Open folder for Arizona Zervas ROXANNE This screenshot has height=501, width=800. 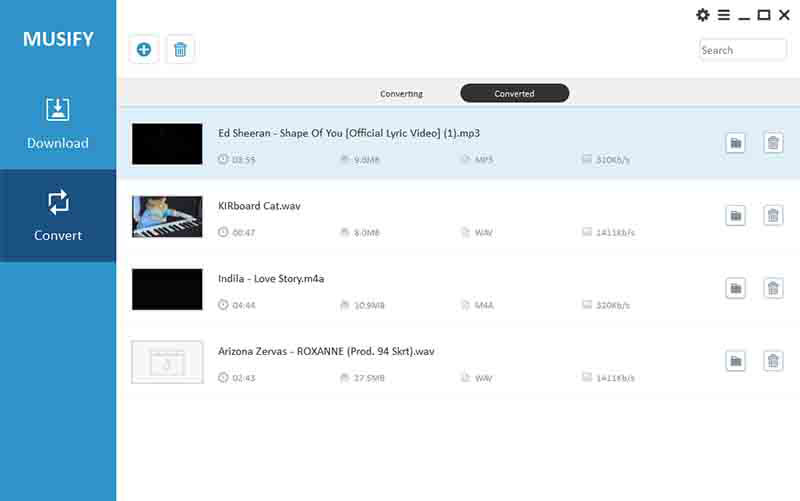pos(735,361)
